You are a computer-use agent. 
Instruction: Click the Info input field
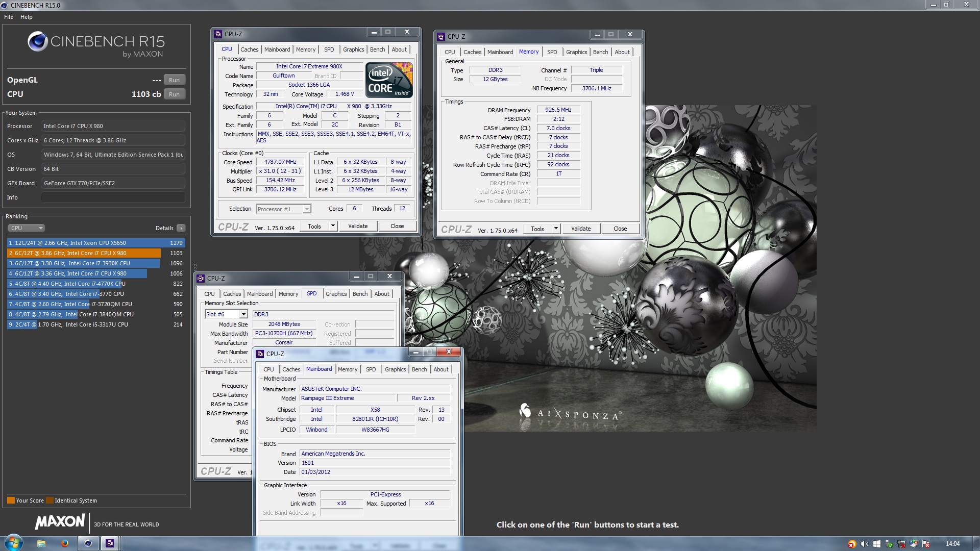pyautogui.click(x=113, y=197)
